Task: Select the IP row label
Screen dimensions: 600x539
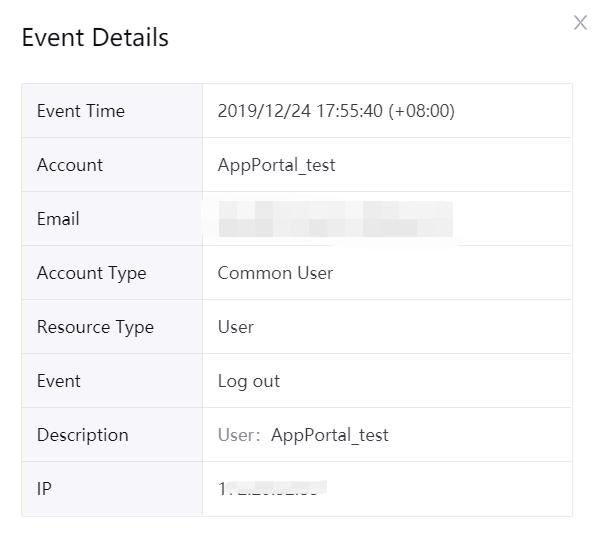Action: coord(44,489)
